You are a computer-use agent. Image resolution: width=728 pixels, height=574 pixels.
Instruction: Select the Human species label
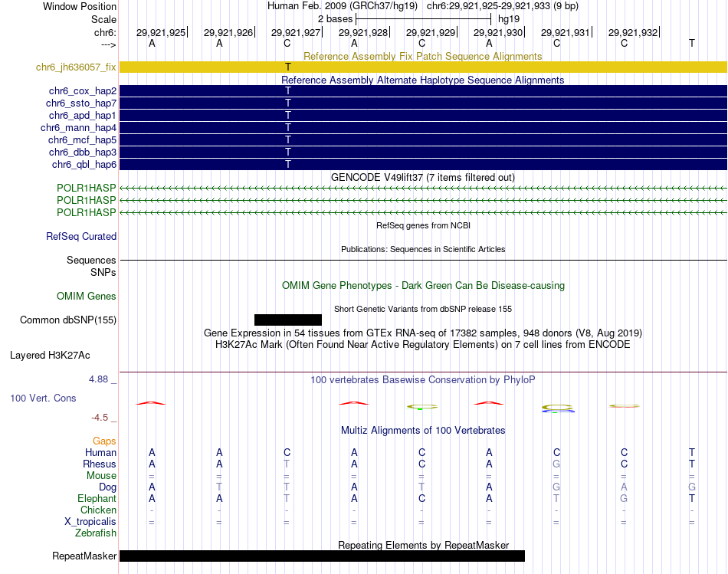100,452
